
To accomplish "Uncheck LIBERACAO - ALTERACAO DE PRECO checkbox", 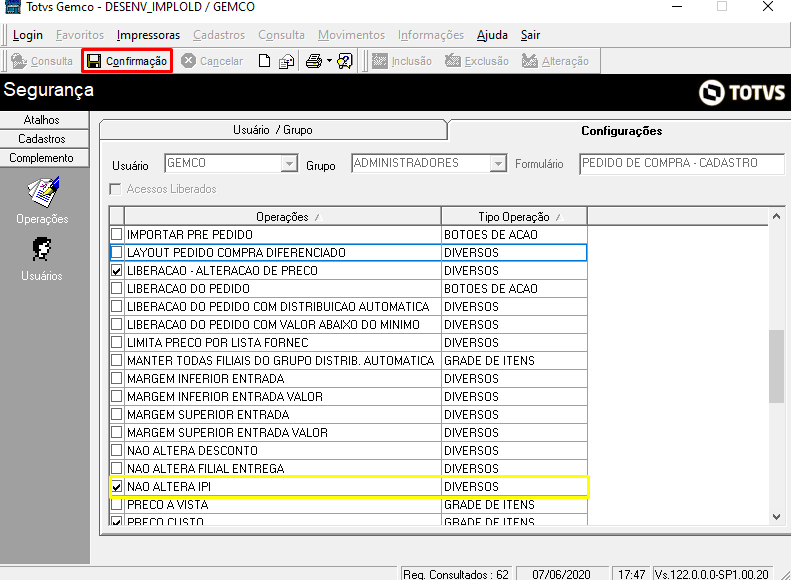I will pos(117,270).
